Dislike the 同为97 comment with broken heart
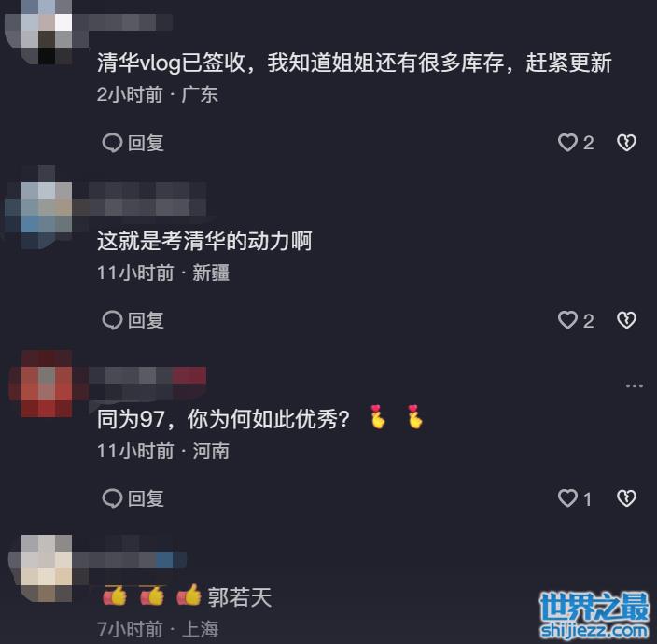Image resolution: width=657 pixels, height=644 pixels. (x=626, y=498)
